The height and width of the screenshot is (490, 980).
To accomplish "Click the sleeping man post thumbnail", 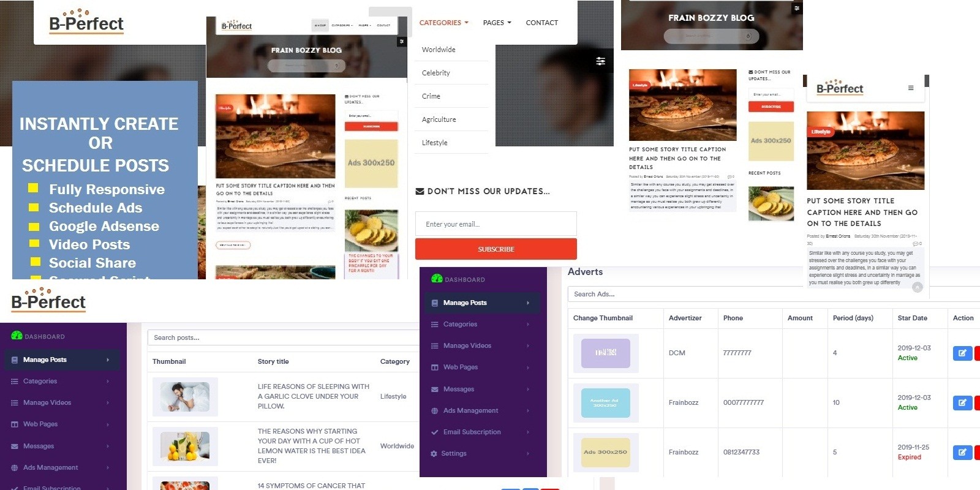I will [185, 397].
